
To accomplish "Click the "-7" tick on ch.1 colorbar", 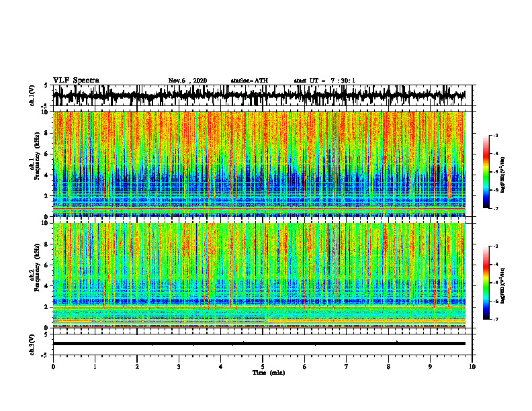I will pyautogui.click(x=496, y=208).
